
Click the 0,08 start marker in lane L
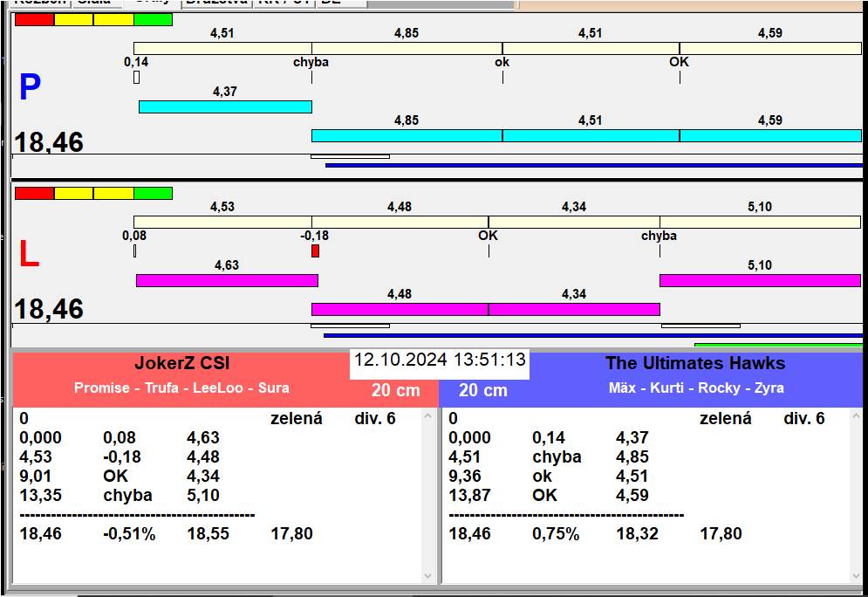(135, 251)
